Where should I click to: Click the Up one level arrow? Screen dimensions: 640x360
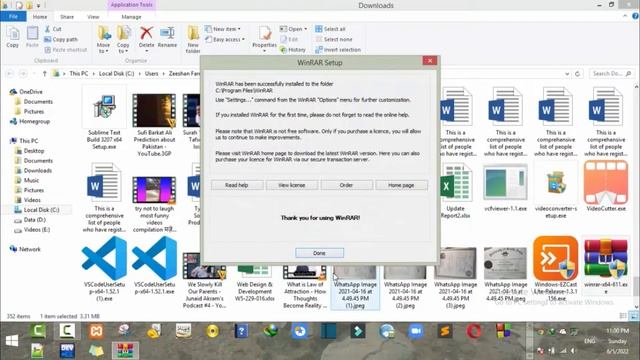(x=44, y=74)
